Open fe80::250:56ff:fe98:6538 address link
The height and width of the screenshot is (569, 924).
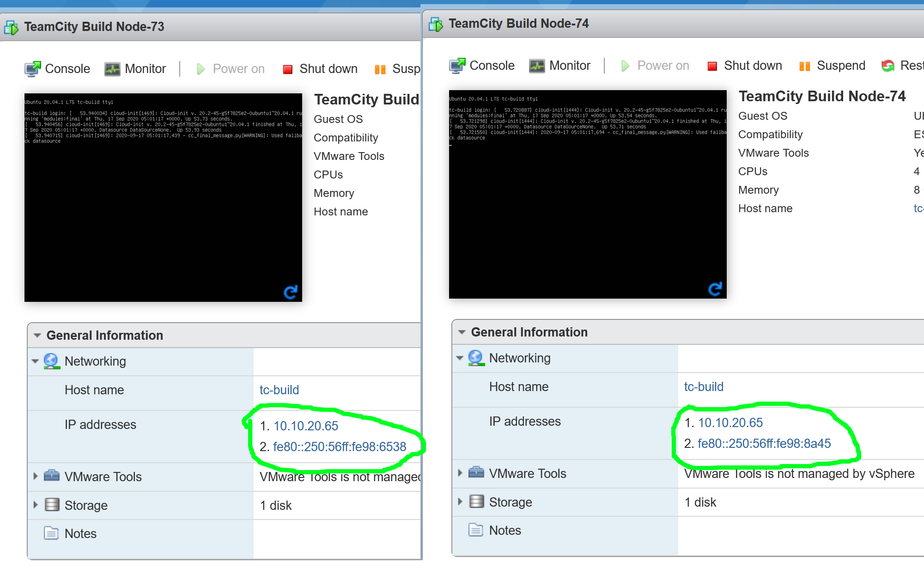[x=340, y=447]
